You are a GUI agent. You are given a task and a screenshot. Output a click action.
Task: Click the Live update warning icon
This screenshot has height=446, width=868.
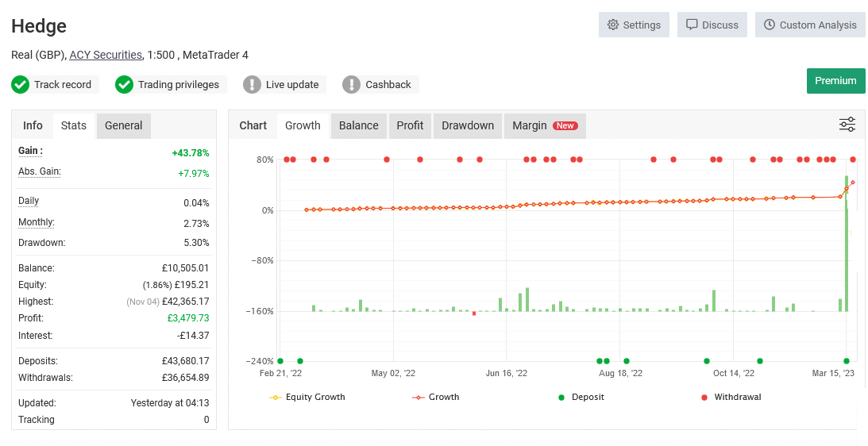[x=252, y=85]
